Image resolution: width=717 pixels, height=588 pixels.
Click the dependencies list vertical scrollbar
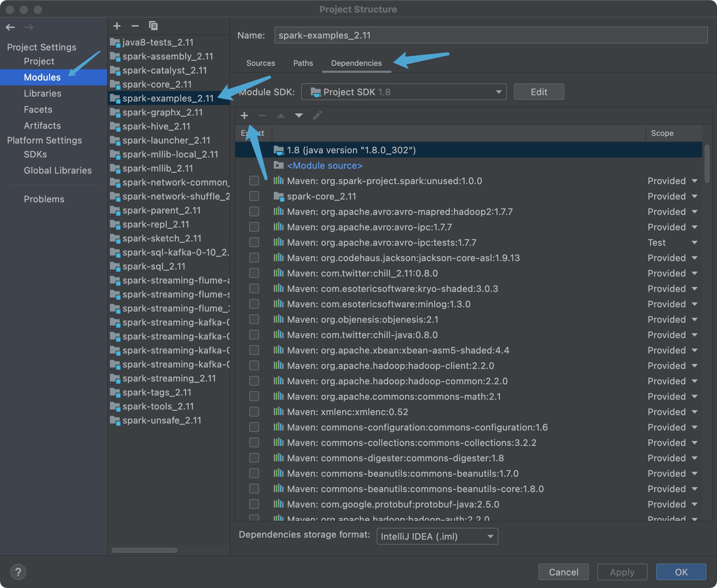(707, 163)
